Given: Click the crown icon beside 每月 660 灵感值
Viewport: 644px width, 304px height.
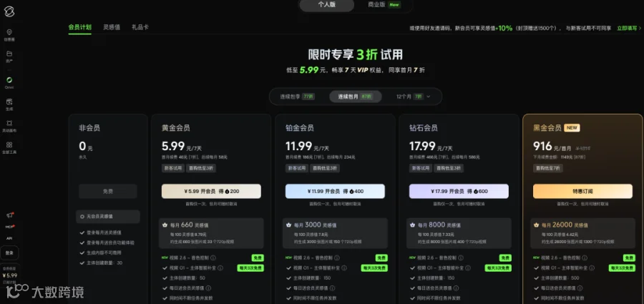Looking at the screenshot, I should pos(165,225).
